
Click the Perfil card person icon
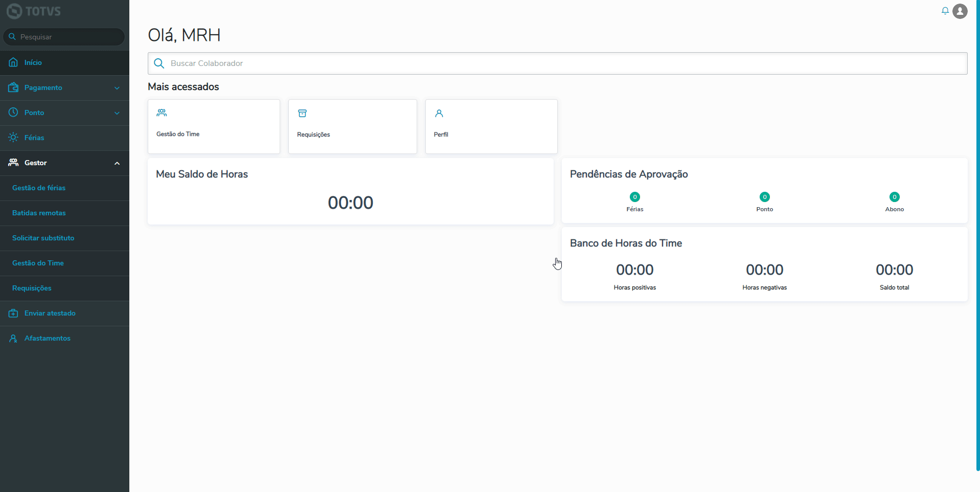439,113
